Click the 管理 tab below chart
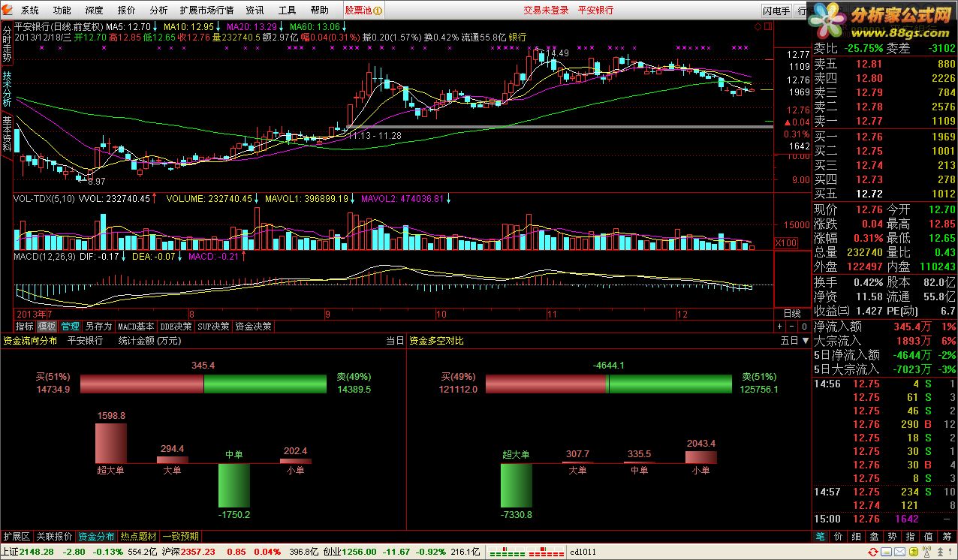Image resolution: width=958 pixels, height=560 pixels. pyautogui.click(x=70, y=327)
